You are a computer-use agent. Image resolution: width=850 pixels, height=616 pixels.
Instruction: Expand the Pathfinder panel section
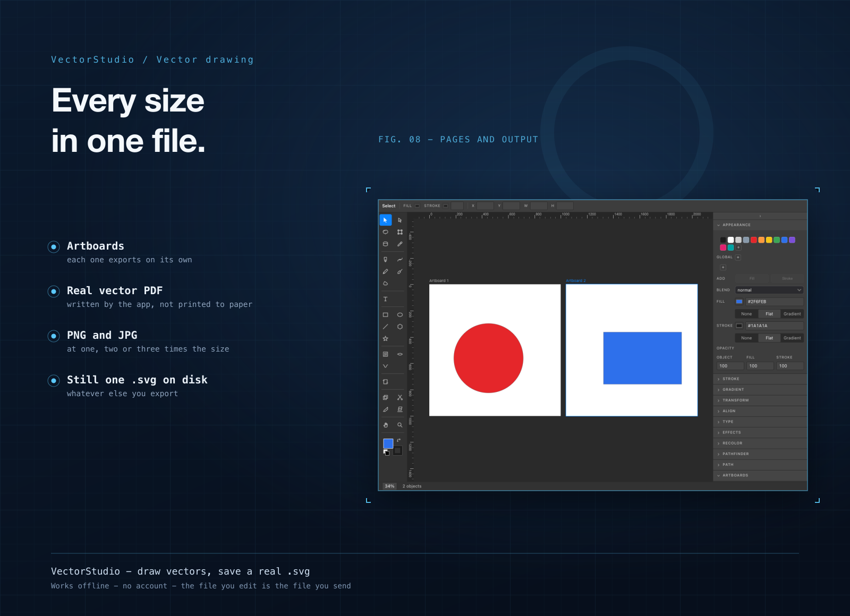(760, 454)
